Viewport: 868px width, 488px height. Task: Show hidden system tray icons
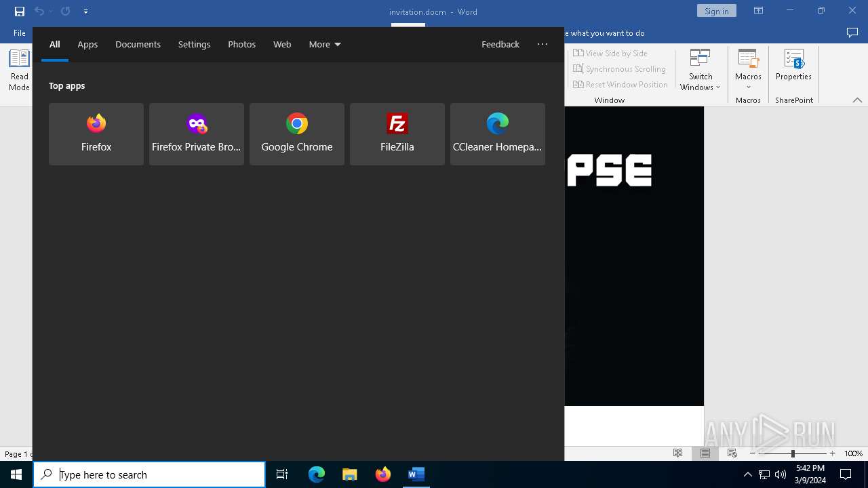point(747,474)
